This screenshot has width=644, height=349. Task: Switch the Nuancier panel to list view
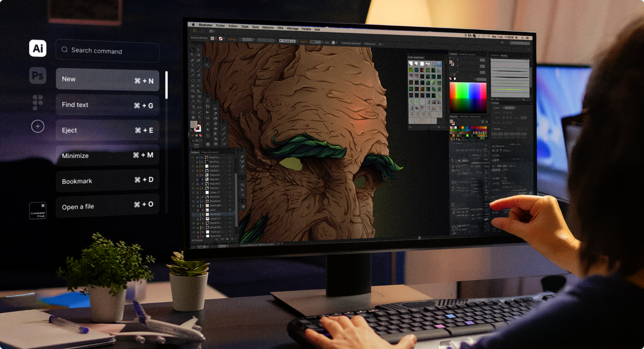pyautogui.click(x=483, y=122)
